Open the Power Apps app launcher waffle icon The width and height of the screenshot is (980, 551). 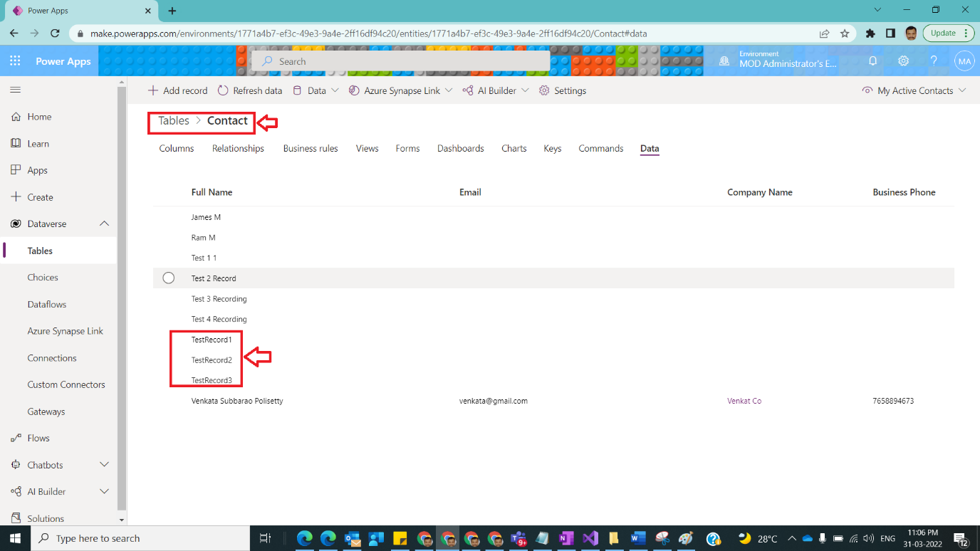tap(15, 61)
